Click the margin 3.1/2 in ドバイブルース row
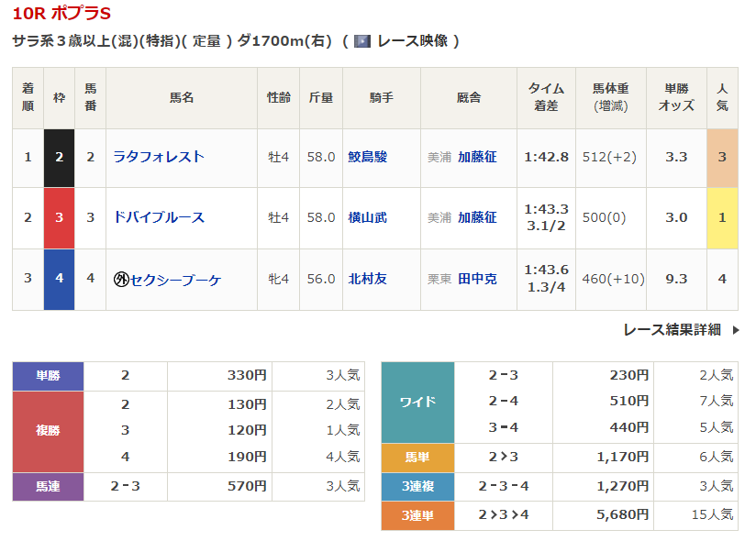This screenshot has width=756, height=541. (x=546, y=226)
